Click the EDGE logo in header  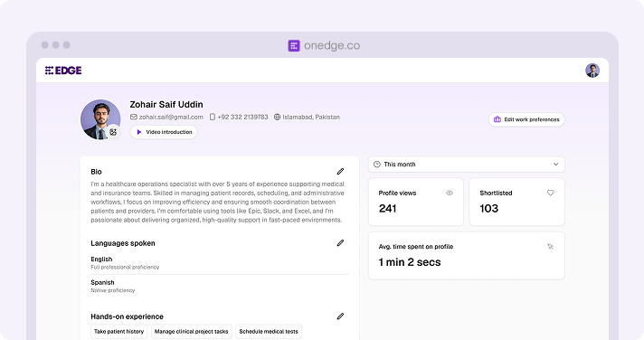63,71
